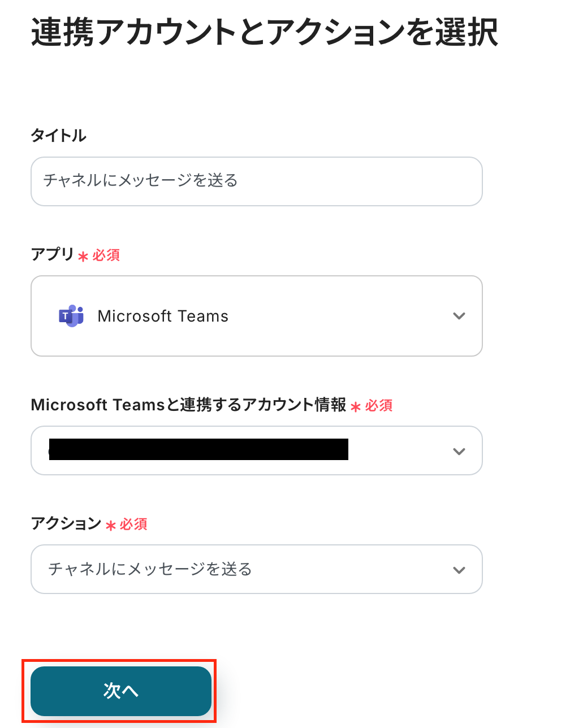This screenshot has height=728, width=570.
Task: Click the 必須 marker beside アプリ
Action: coord(106,255)
